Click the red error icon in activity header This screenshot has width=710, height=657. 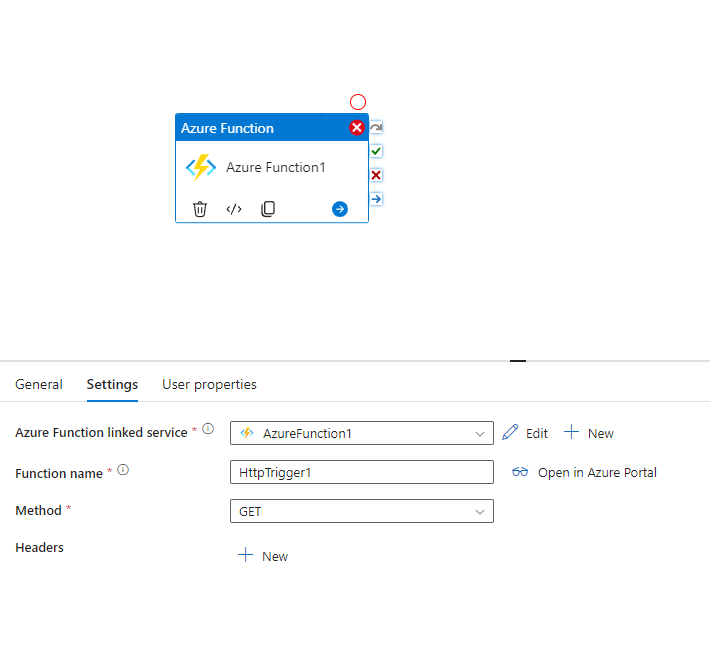(356, 128)
